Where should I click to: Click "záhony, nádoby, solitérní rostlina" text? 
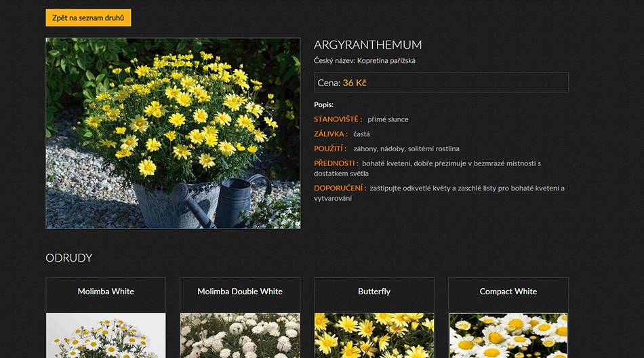tap(407, 148)
